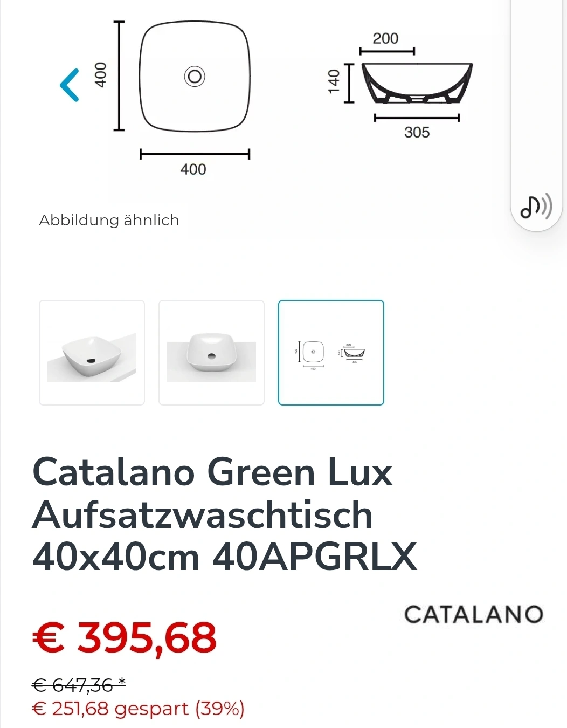This screenshot has height=728, width=567.
Task: Click the red price € 395,68
Action: (125, 638)
